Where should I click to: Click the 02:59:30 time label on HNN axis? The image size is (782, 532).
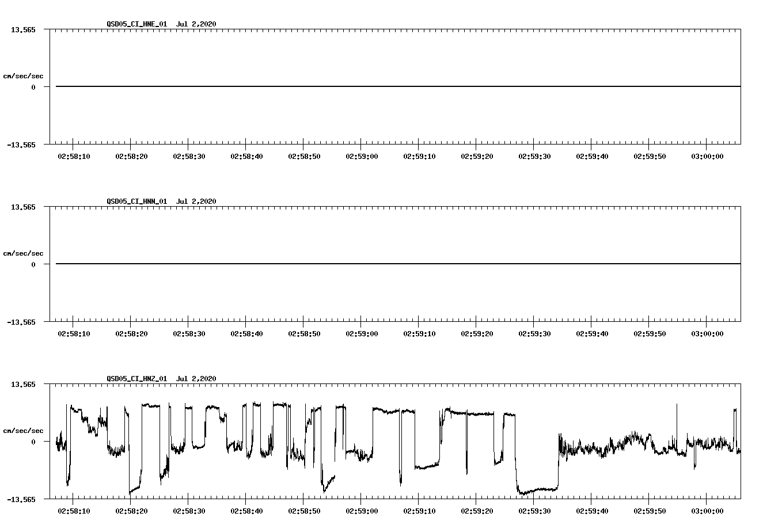(534, 334)
